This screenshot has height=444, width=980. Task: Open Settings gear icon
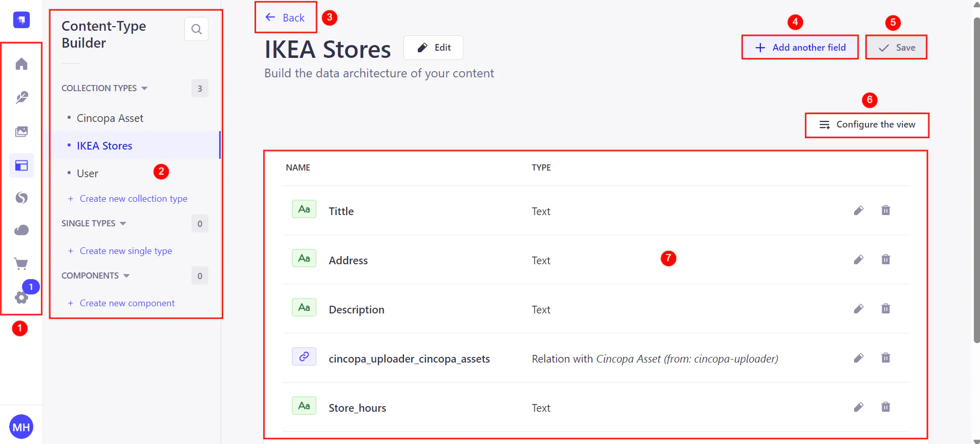coord(21,298)
